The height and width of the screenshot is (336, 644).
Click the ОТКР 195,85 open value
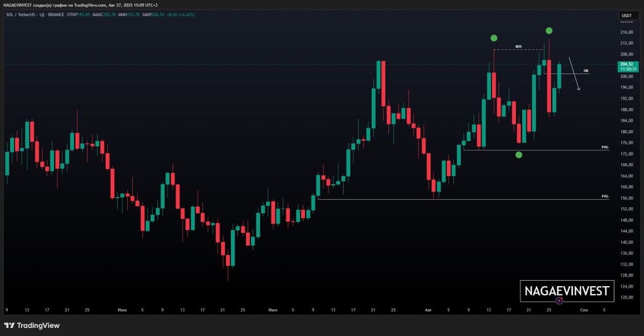click(x=78, y=14)
